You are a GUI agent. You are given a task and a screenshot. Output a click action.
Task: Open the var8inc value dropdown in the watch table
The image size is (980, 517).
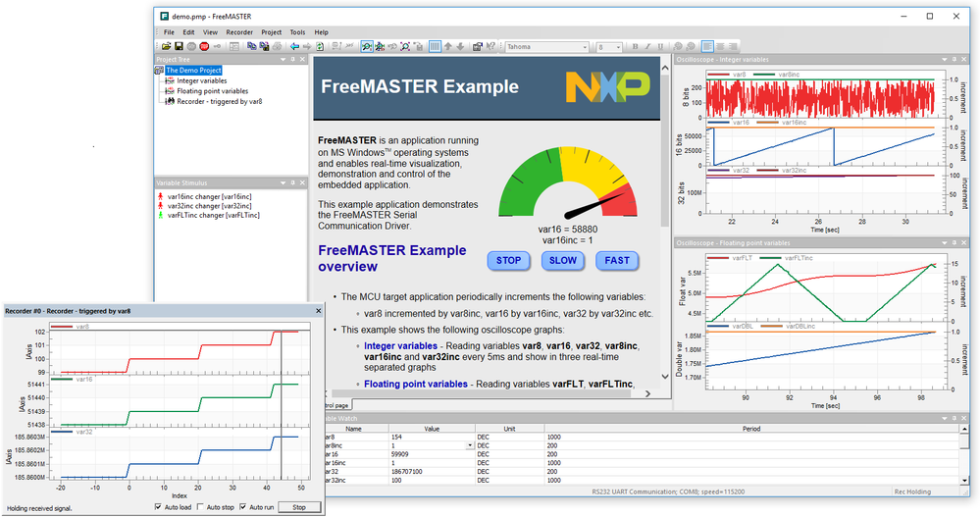pyautogui.click(x=470, y=445)
